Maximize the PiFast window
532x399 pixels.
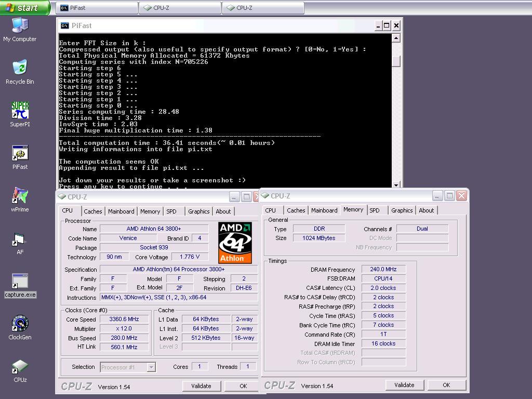(x=387, y=26)
